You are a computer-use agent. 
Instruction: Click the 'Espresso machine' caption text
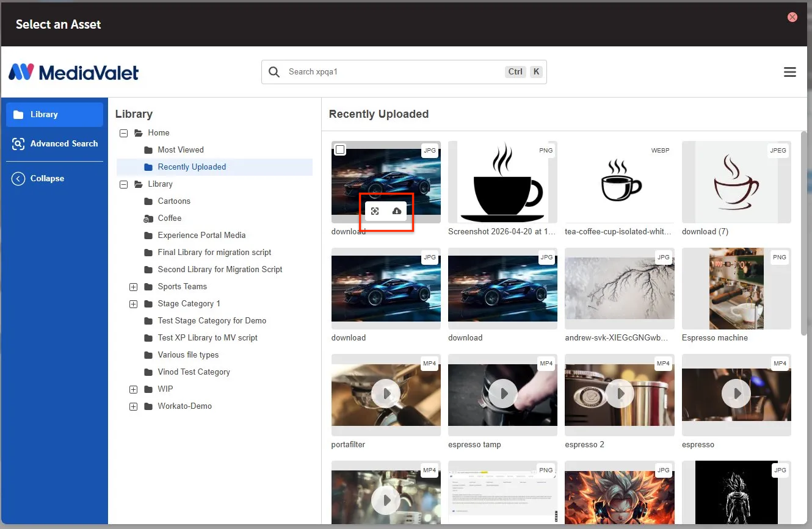(715, 338)
